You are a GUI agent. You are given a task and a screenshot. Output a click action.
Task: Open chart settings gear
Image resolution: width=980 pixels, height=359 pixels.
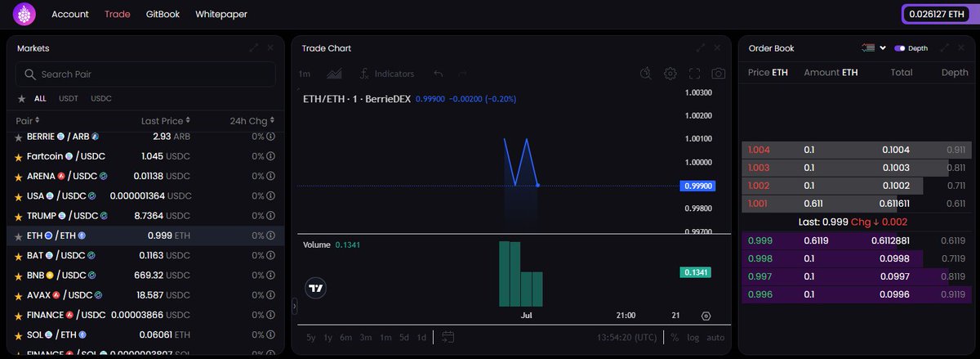tap(670, 74)
